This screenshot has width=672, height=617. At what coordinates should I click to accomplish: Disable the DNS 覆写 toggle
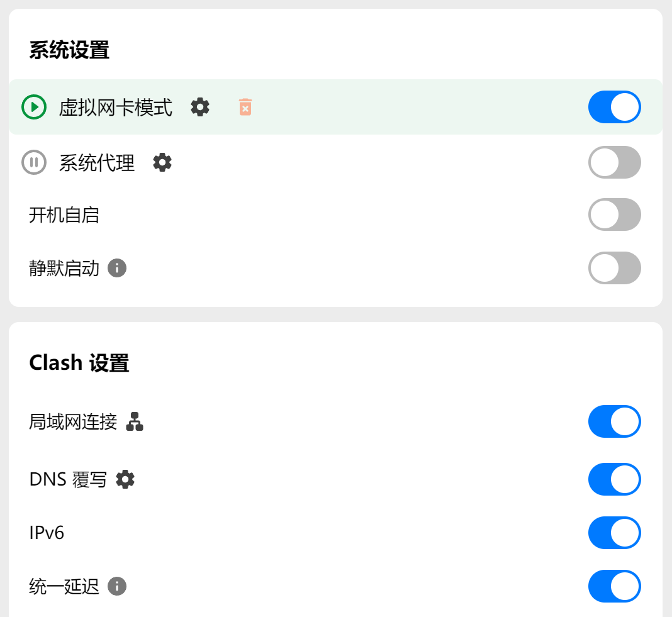(614, 479)
